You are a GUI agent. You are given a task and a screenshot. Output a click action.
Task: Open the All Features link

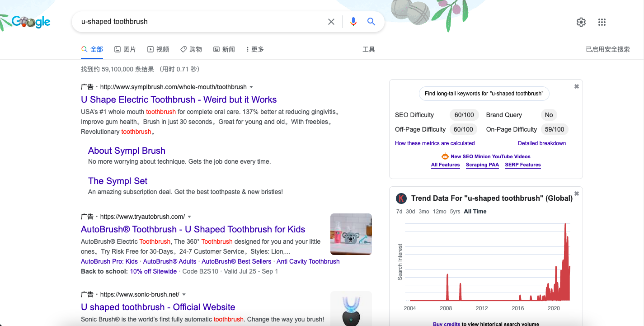click(x=446, y=165)
